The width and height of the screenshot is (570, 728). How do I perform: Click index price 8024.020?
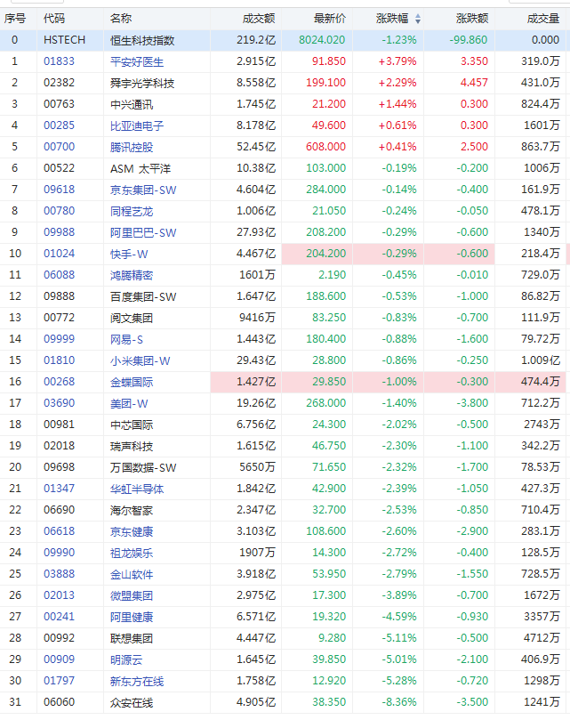tap(322, 40)
